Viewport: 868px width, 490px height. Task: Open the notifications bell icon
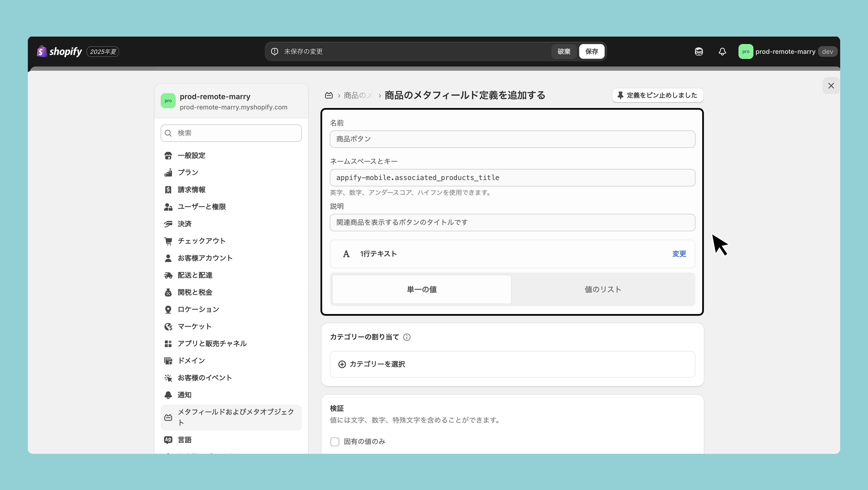point(722,52)
